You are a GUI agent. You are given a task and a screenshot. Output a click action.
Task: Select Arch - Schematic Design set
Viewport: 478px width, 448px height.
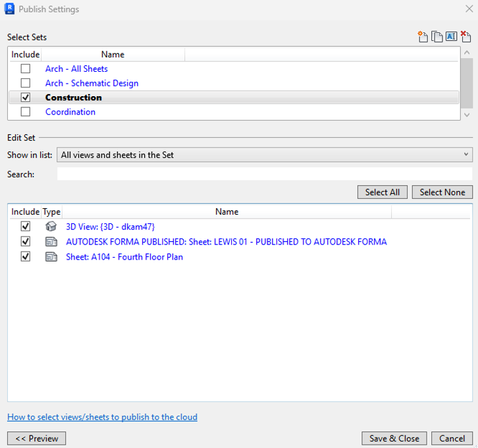click(92, 83)
